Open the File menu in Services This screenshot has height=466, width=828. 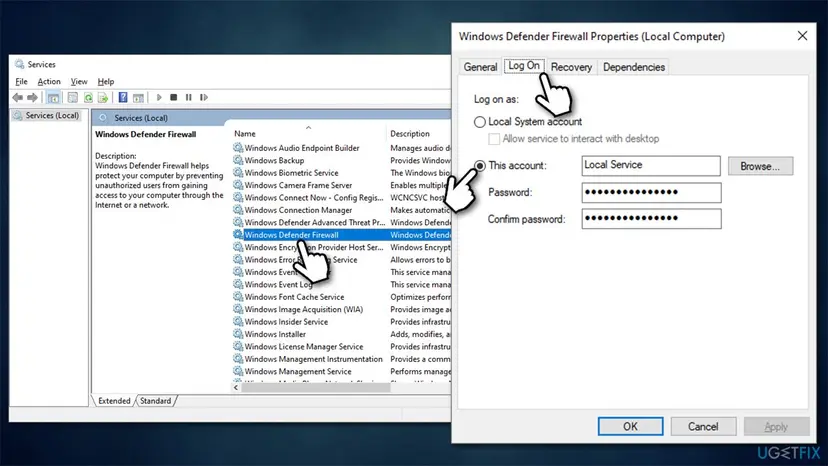click(21, 81)
